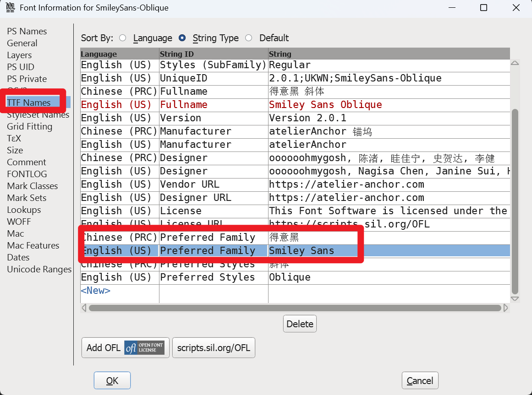
Task: Select the 'Version 2.0.1' string cell
Action: 389,118
